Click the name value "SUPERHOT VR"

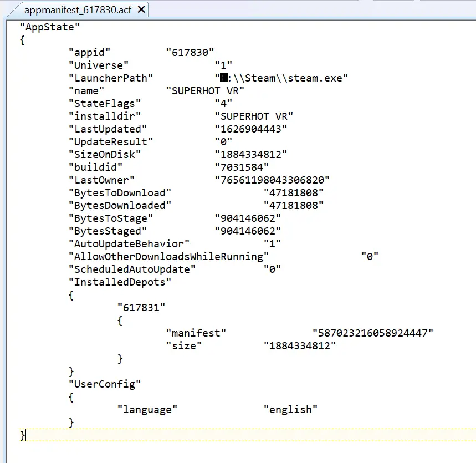click(205, 91)
